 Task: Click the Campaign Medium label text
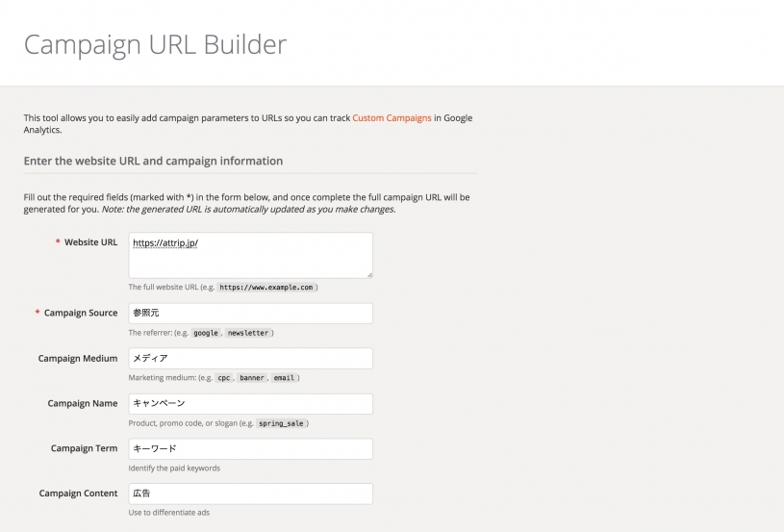[x=78, y=359]
